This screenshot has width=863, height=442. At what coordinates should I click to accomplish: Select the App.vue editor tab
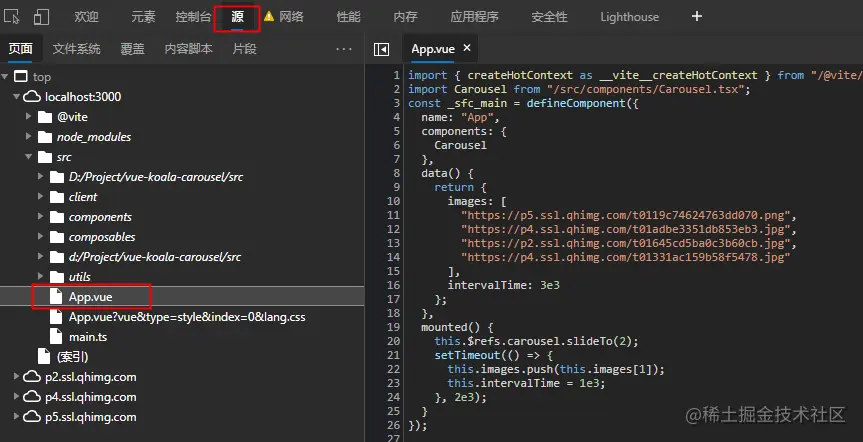click(x=433, y=49)
